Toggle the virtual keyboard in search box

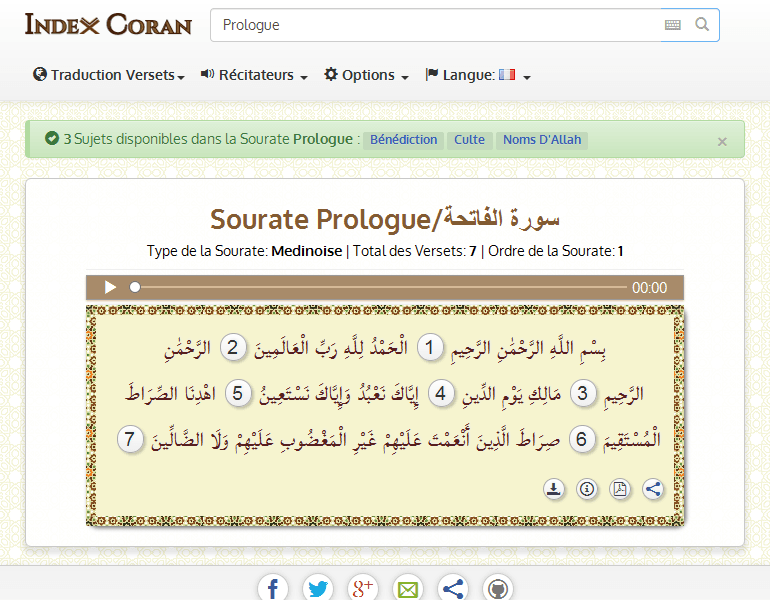[673, 25]
